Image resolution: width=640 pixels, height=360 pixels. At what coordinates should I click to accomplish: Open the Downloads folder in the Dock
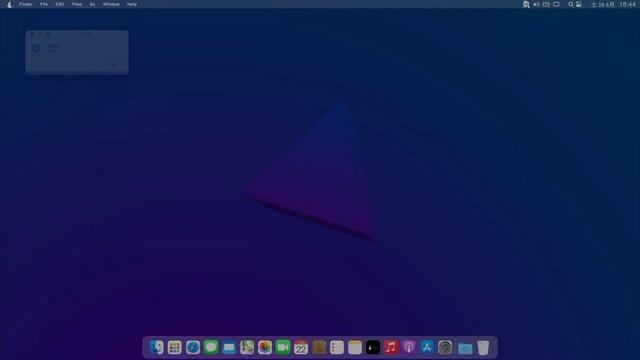pyautogui.click(x=465, y=348)
